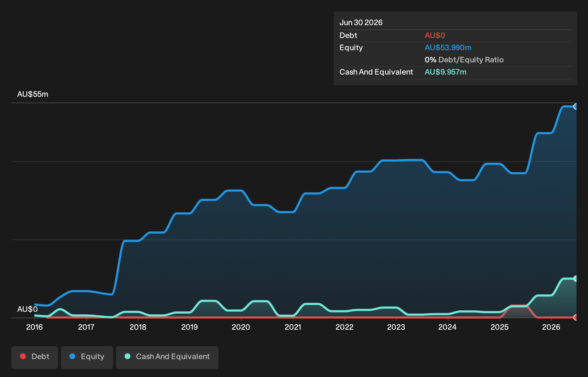588x377 pixels.
Task: Select the red Debt endpoint marker
Action: (576, 318)
